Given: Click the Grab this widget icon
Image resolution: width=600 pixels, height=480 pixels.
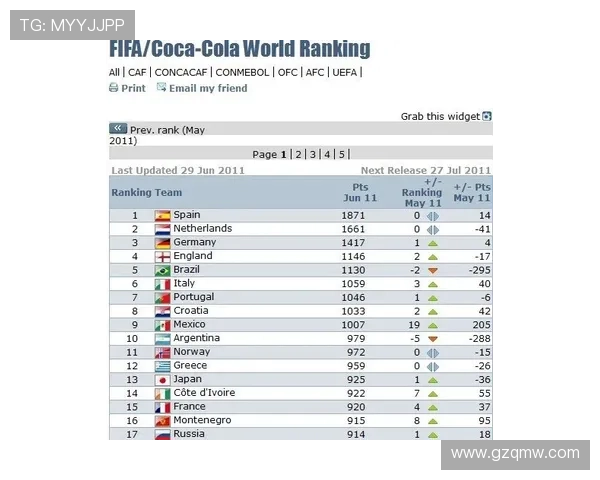Looking at the screenshot, I should point(487,116).
